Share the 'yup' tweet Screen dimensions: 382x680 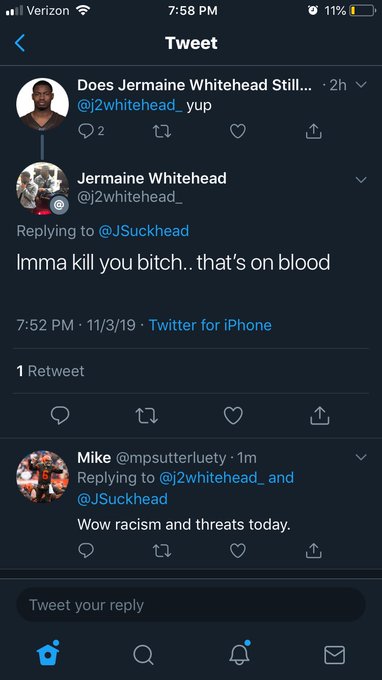click(313, 131)
